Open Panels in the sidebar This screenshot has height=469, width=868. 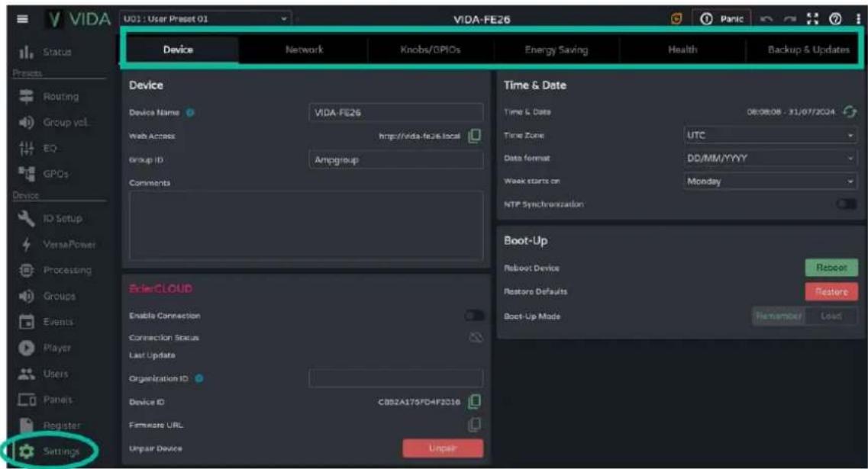[x=45, y=400]
